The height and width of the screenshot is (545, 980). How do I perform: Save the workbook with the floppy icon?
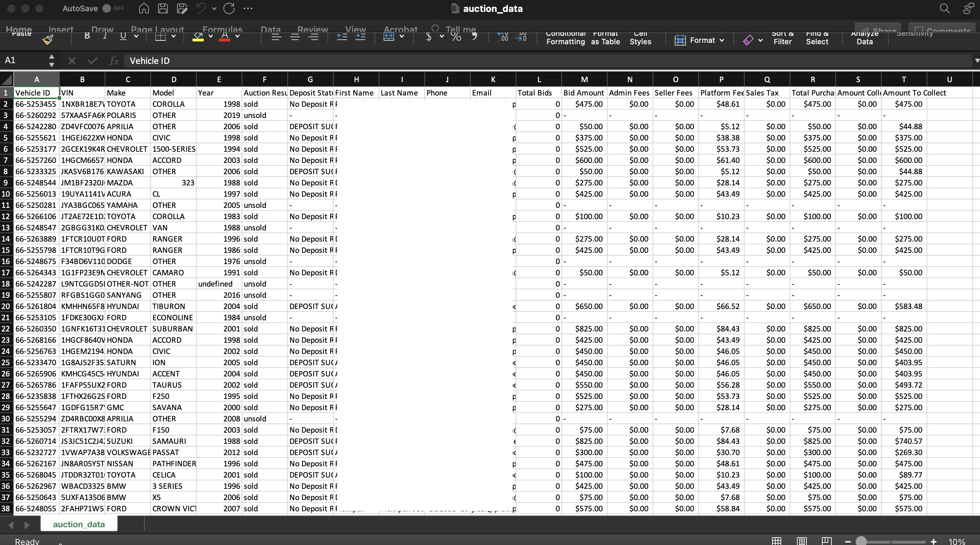point(163,8)
